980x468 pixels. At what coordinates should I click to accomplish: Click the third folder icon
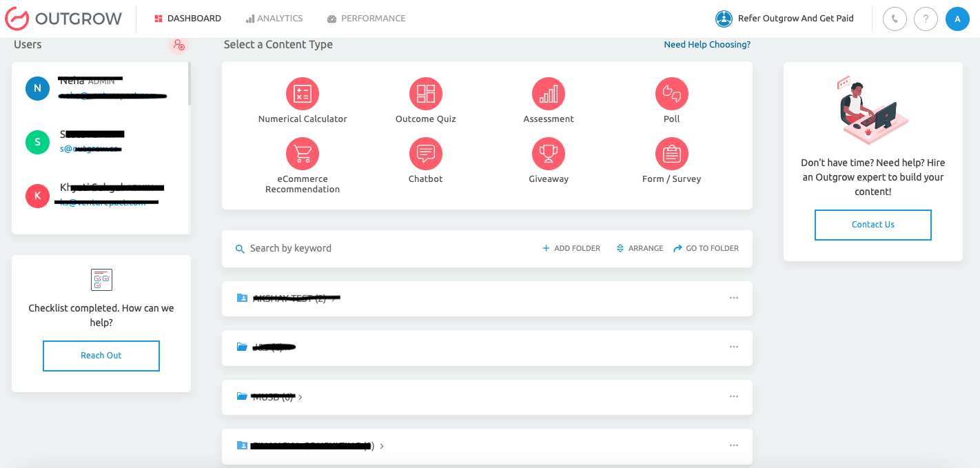tap(242, 396)
